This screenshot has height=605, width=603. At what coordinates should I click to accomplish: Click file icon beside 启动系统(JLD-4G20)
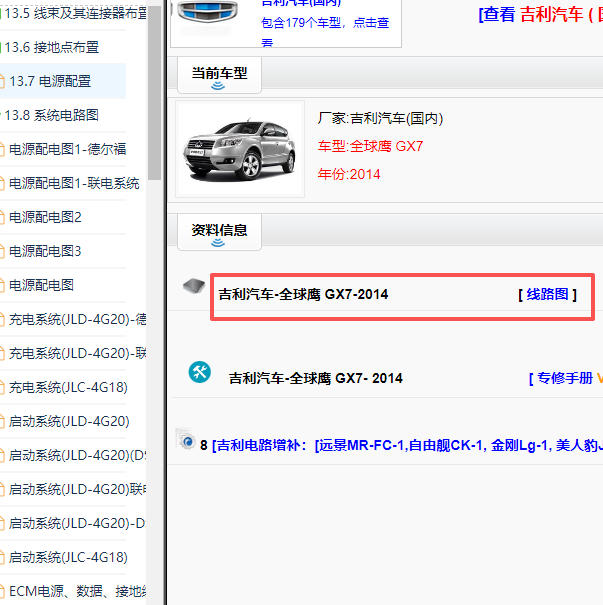2,421
